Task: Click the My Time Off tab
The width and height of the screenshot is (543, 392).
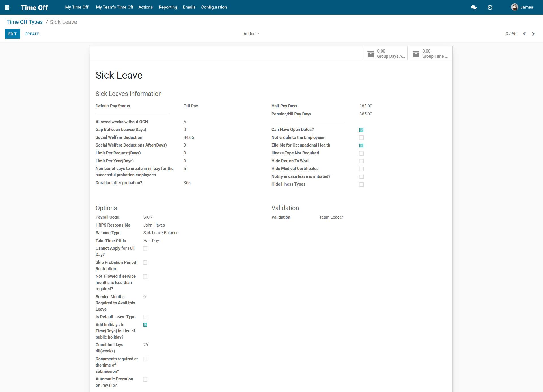Action: (77, 7)
